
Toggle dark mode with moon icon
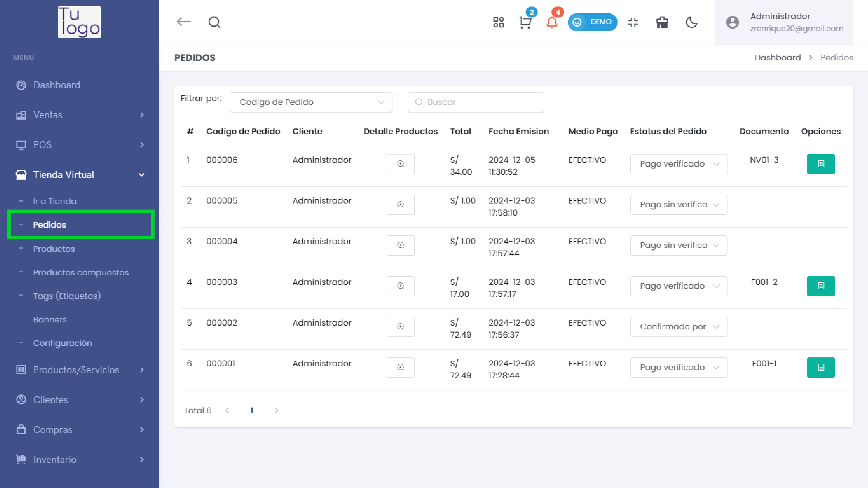click(691, 23)
